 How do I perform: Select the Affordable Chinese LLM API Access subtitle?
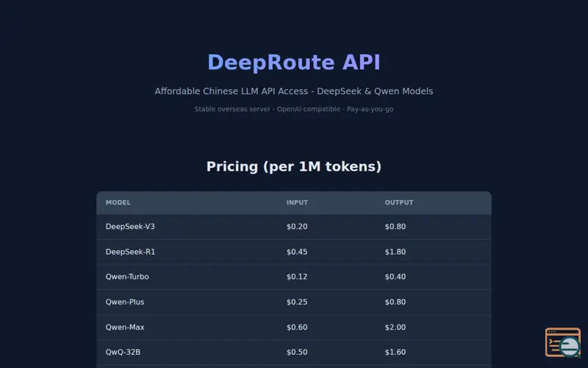294,91
